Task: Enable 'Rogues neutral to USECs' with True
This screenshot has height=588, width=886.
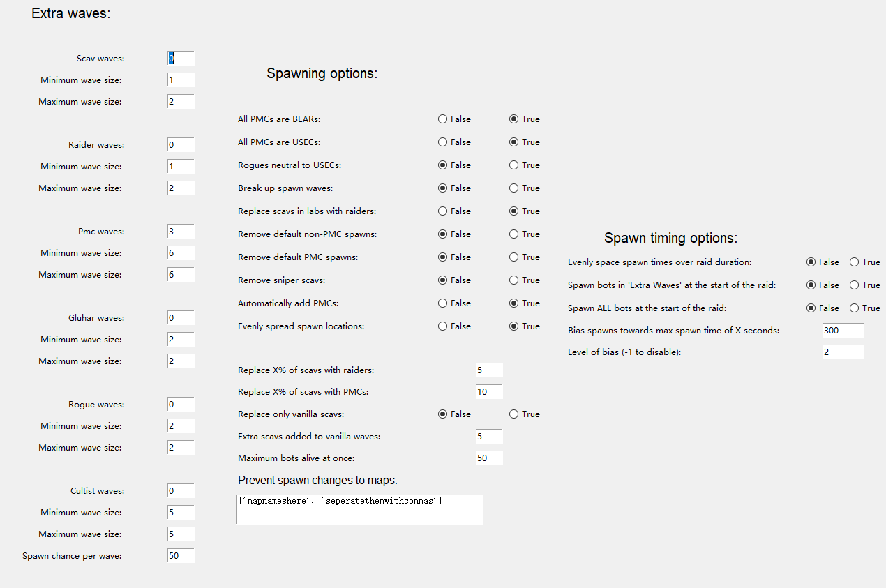Action: pyautogui.click(x=514, y=165)
